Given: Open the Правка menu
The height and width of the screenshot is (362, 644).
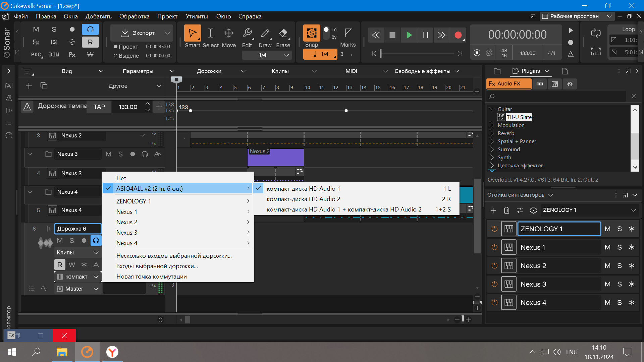Looking at the screenshot, I should 46,16.
